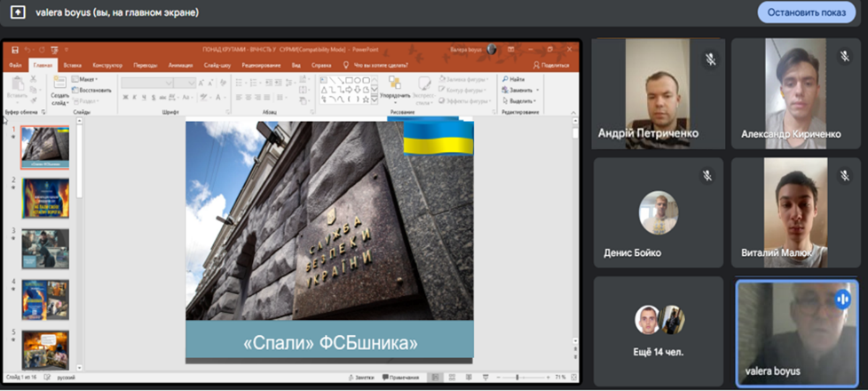This screenshot has width=868, height=391.
Task: Click the muted microphone icon on Денис Бойко tile
Action: tap(706, 176)
